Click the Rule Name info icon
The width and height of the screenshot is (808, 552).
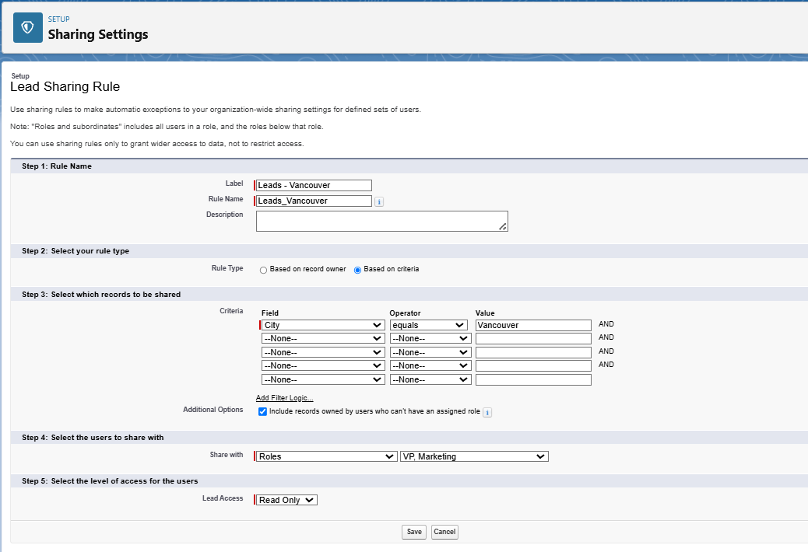[x=379, y=202]
